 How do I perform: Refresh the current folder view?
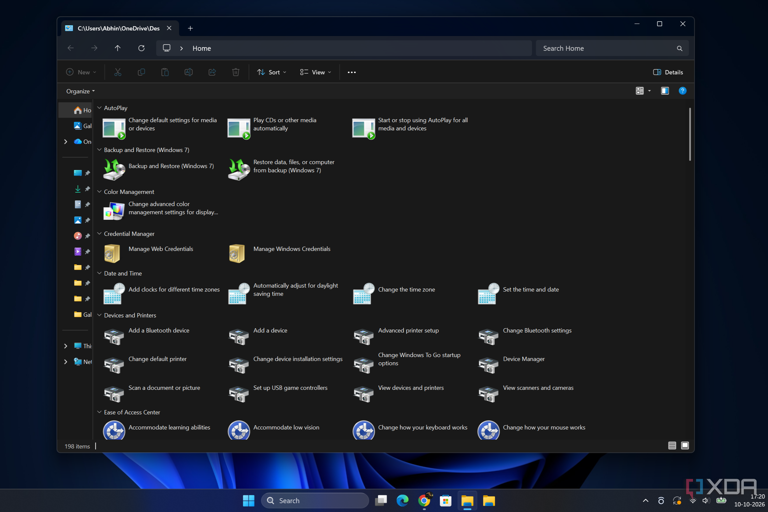pyautogui.click(x=141, y=48)
